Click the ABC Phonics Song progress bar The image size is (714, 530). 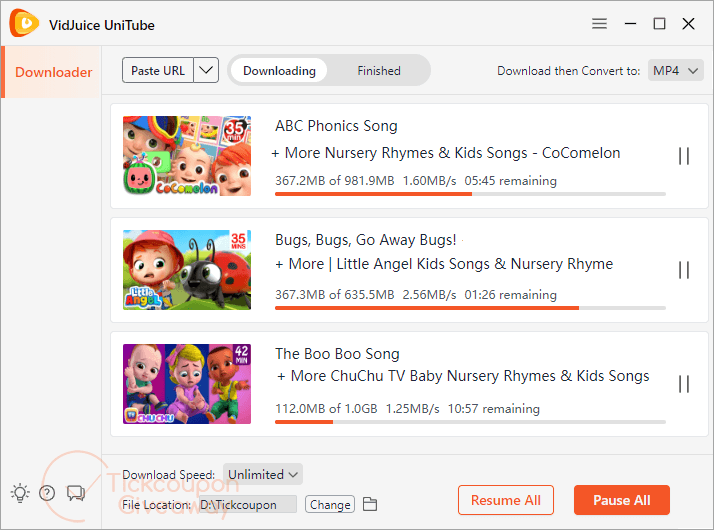470,194
